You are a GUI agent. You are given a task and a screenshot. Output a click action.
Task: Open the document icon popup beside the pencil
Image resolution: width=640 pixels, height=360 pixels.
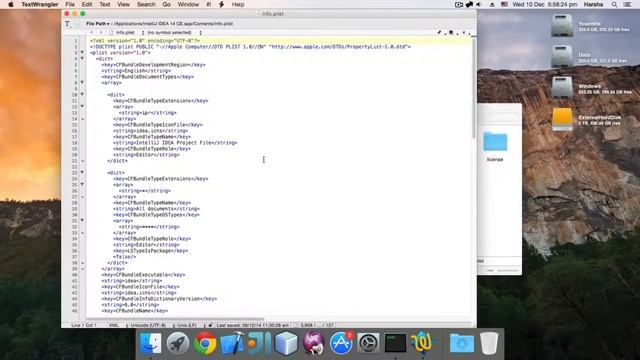451,32
